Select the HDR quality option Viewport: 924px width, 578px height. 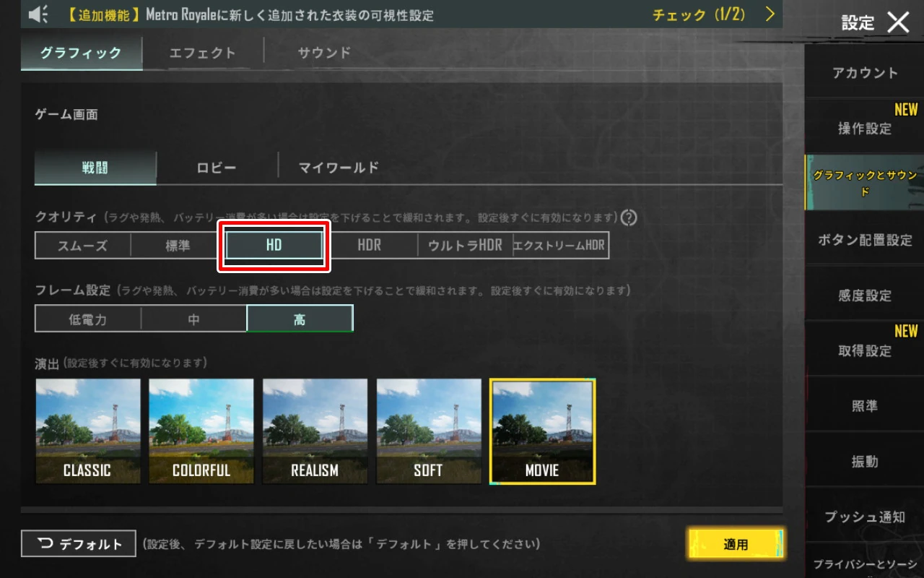pos(370,246)
